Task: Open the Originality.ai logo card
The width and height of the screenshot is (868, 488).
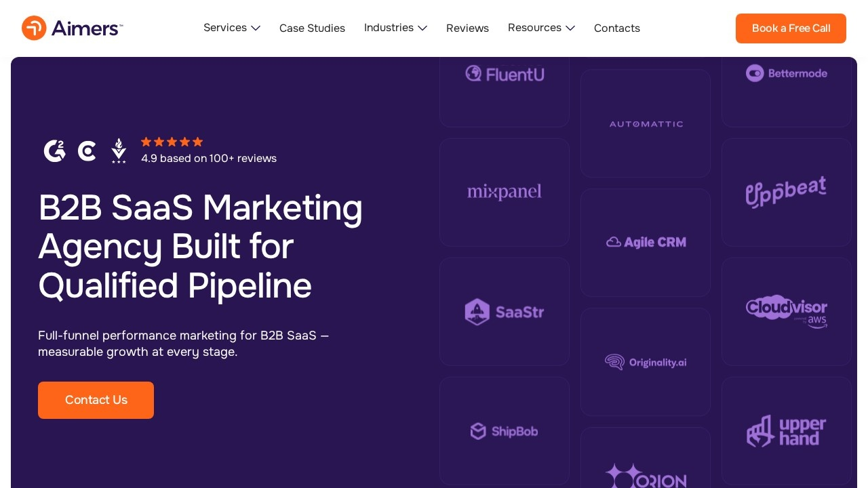Action: [x=646, y=362]
